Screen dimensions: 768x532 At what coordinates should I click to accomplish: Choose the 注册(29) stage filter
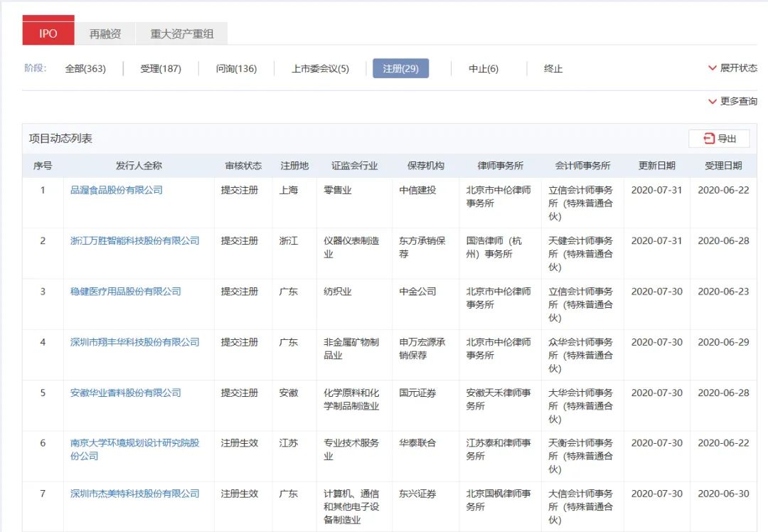[400, 69]
